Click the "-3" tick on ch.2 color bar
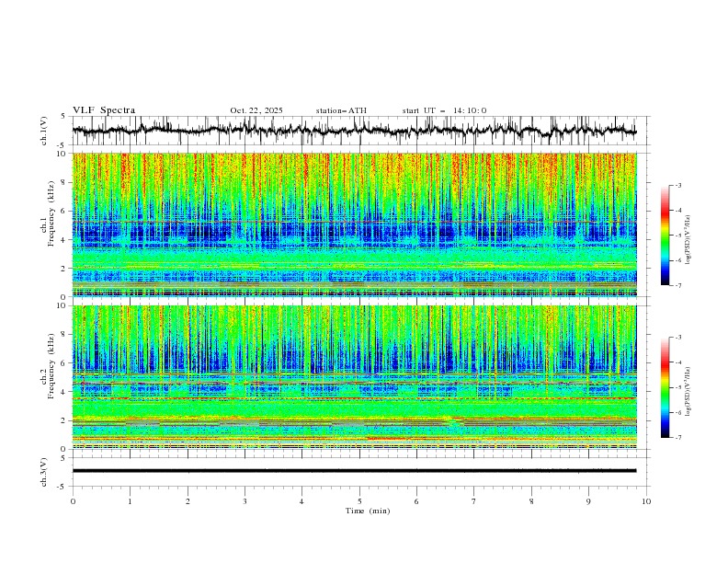The height and width of the screenshot is (563, 728). click(x=678, y=338)
